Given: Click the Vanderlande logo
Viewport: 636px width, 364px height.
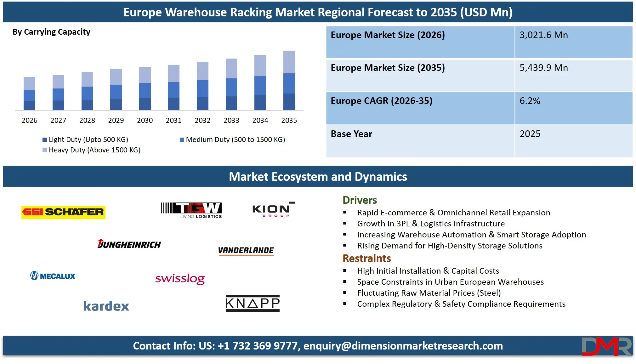Looking at the screenshot, I should click(247, 251).
